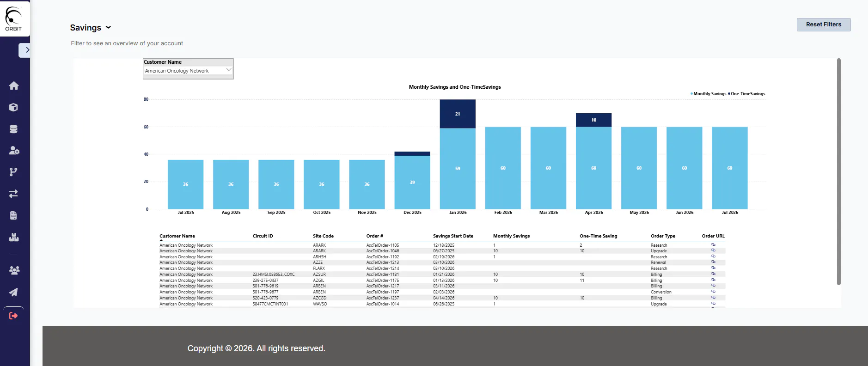Sort by Circuit ID column header
This screenshot has height=366, width=868.
coord(263,236)
